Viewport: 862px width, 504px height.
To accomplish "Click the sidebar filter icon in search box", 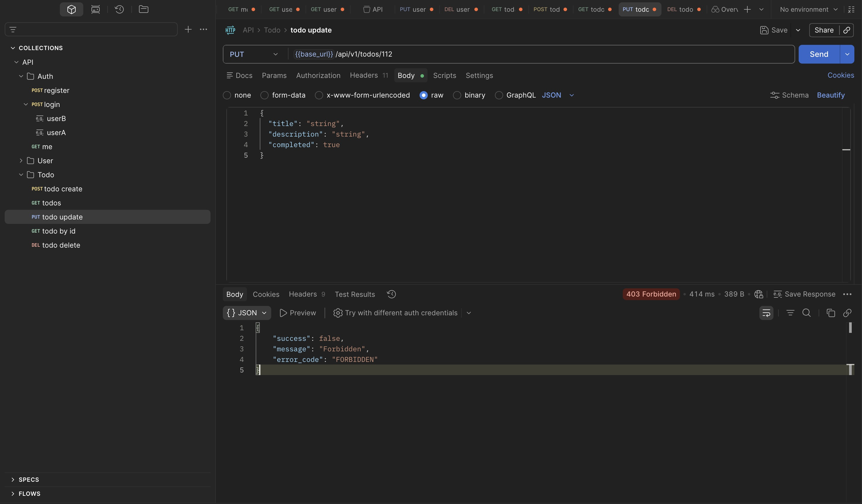I will pyautogui.click(x=13, y=29).
